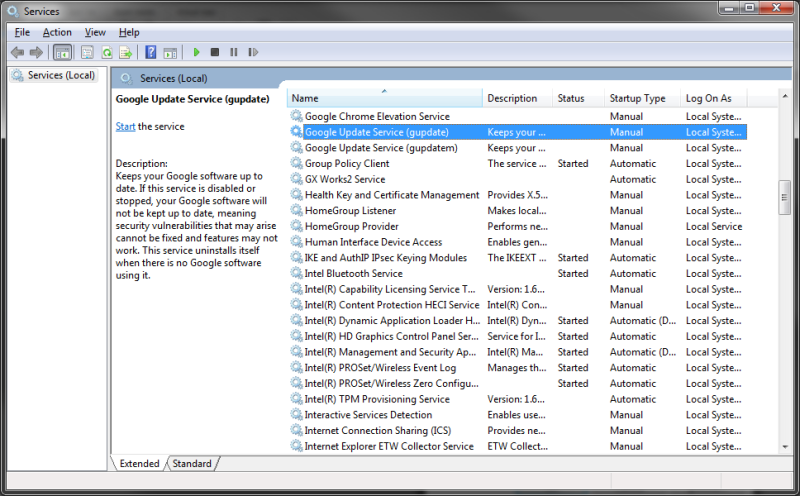Switch to the Standard tab
Image resolution: width=800 pixels, height=496 pixels.
point(192,463)
